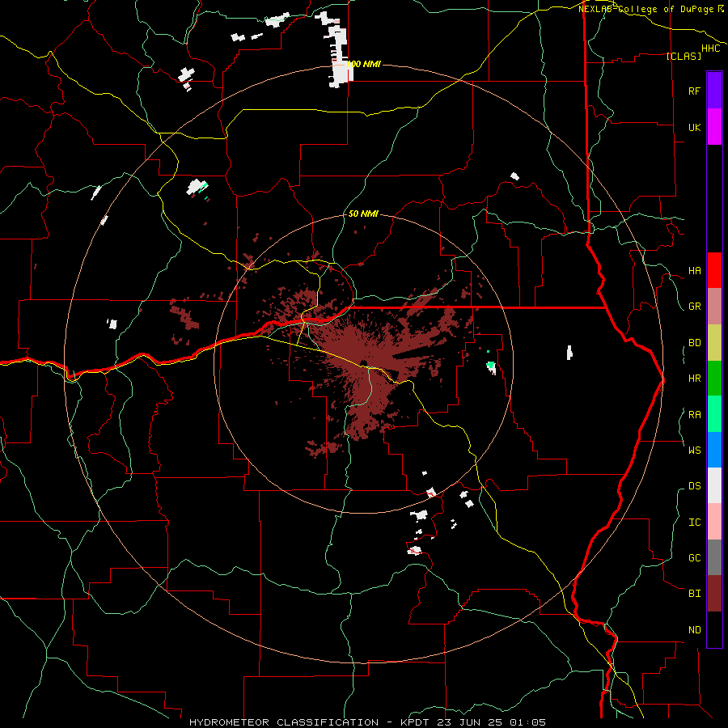Click the 'UK' legend label text
Screen dimensions: 728x728
click(x=694, y=127)
